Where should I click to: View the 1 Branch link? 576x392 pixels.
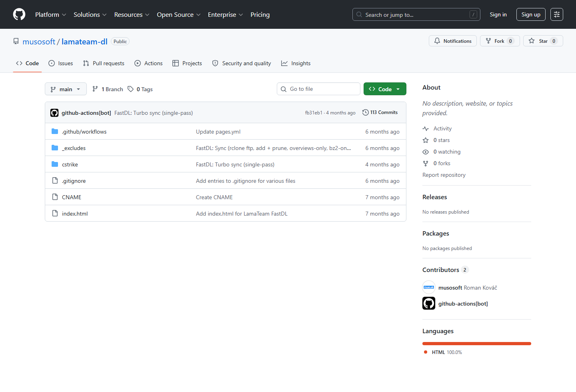pyautogui.click(x=108, y=89)
